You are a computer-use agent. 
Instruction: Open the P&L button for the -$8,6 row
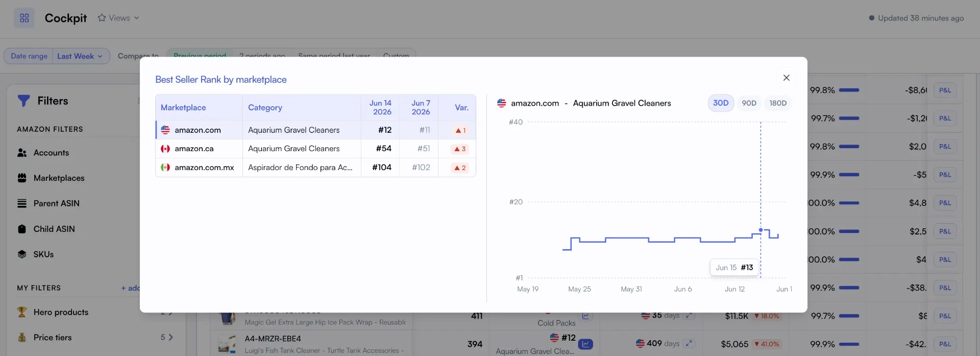[945, 90]
